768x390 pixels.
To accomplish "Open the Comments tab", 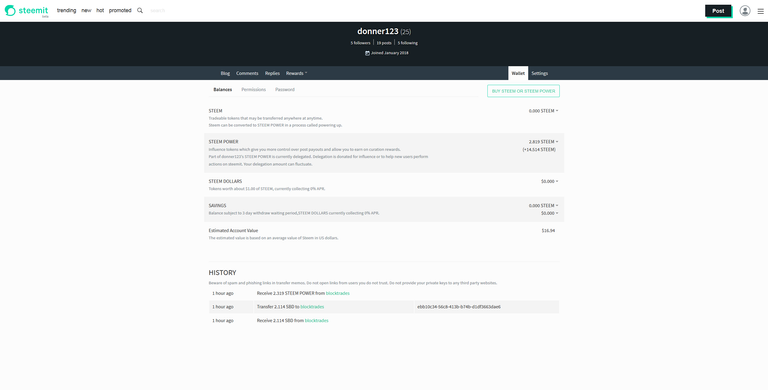I will [x=247, y=73].
